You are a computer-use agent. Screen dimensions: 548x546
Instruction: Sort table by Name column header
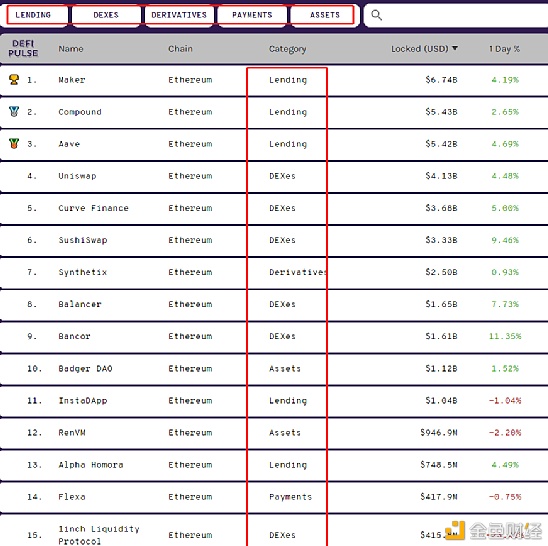71,49
